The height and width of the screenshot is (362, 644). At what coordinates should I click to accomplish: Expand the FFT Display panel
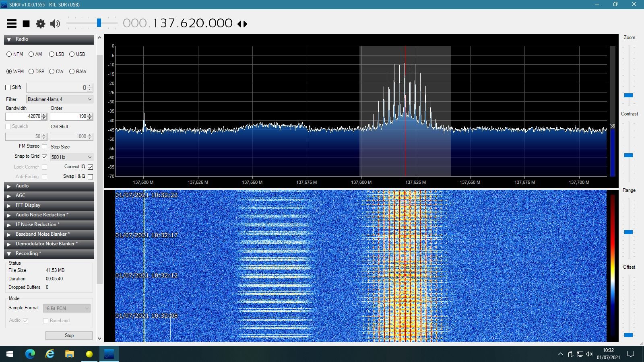point(49,206)
